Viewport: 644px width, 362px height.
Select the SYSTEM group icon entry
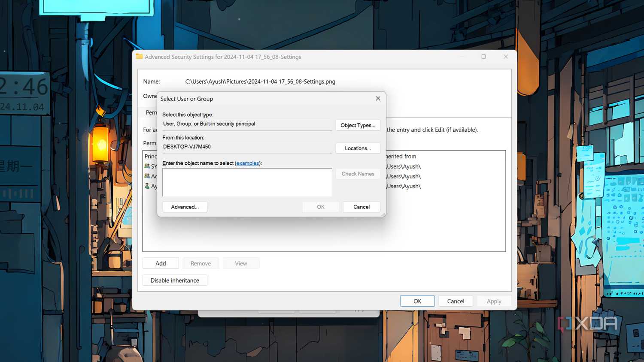pos(147,166)
